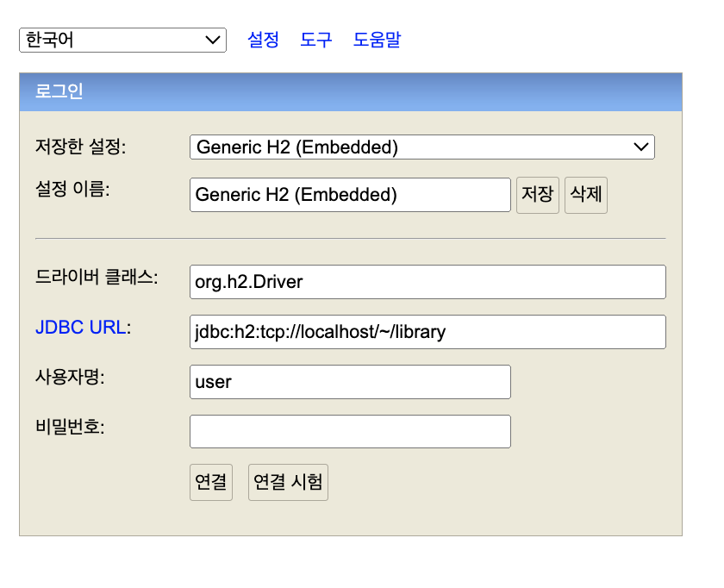Image resolution: width=724 pixels, height=588 pixels.
Task: Click the JDBC URL input field
Action: pos(428,332)
